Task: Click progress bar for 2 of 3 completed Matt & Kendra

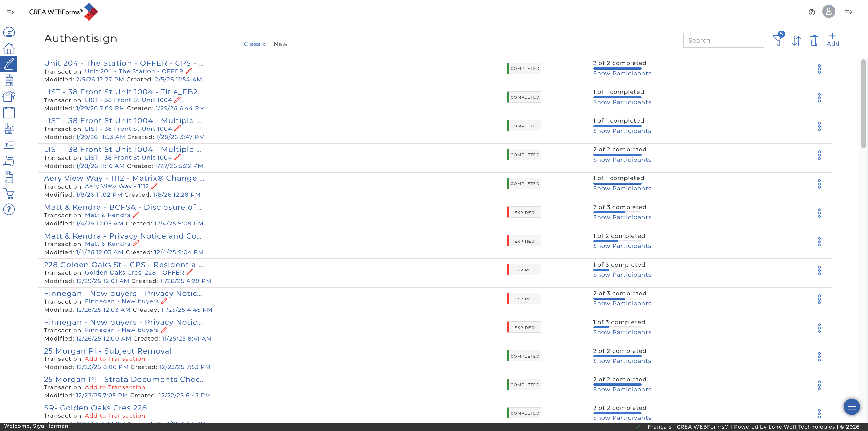Action: point(617,212)
